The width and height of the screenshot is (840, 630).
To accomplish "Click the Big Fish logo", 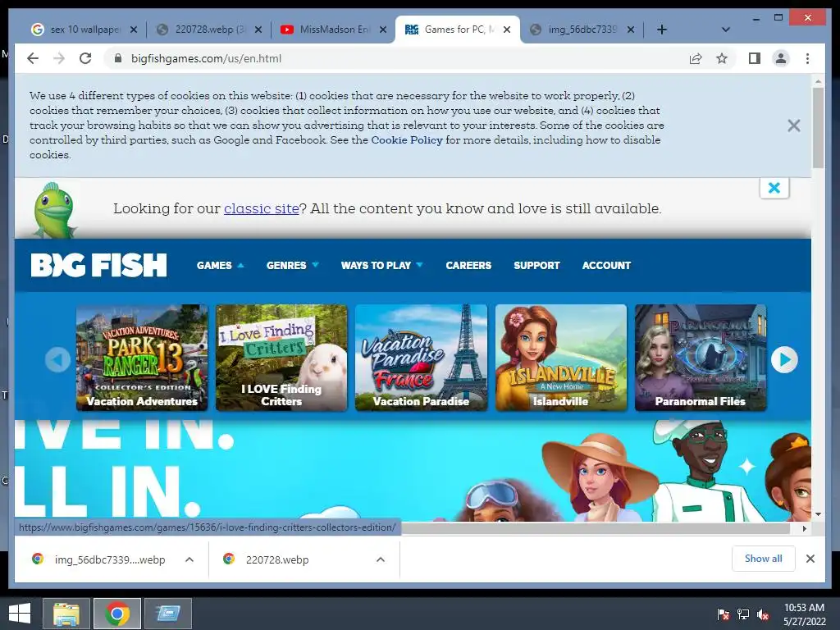I will (98, 265).
